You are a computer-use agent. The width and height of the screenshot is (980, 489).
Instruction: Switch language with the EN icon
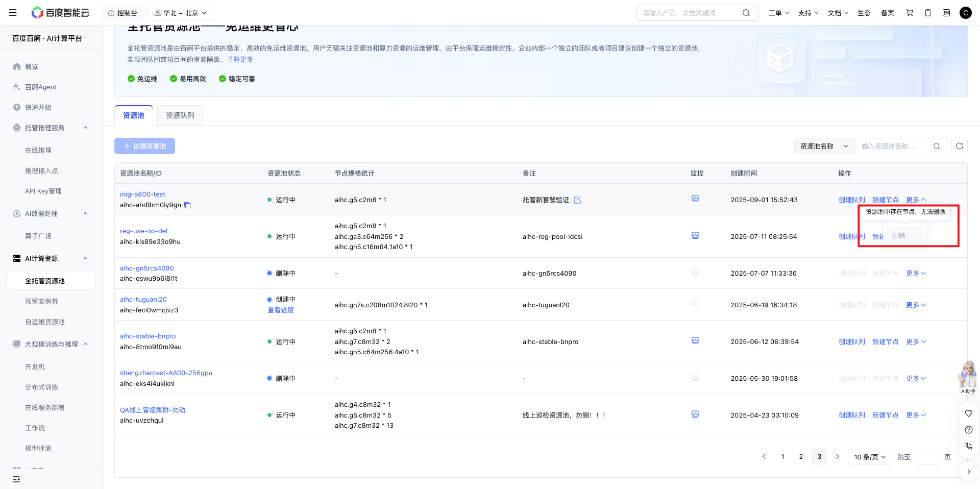click(946, 13)
